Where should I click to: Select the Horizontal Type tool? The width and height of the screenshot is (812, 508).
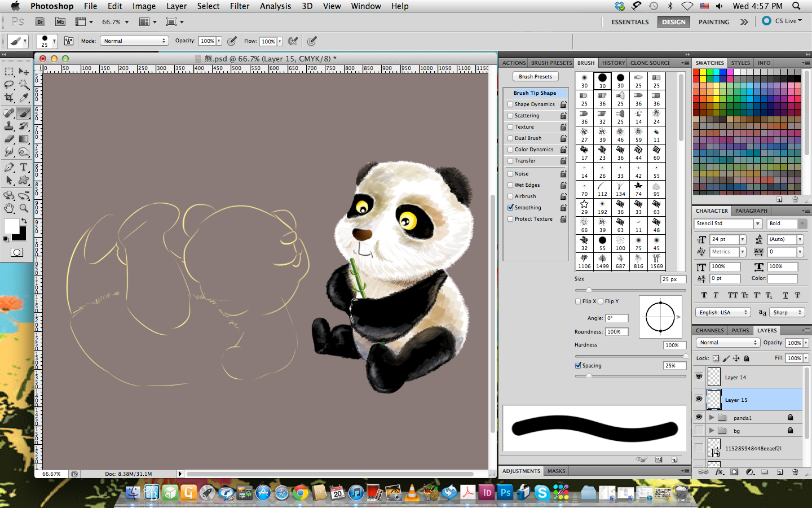[x=23, y=167]
